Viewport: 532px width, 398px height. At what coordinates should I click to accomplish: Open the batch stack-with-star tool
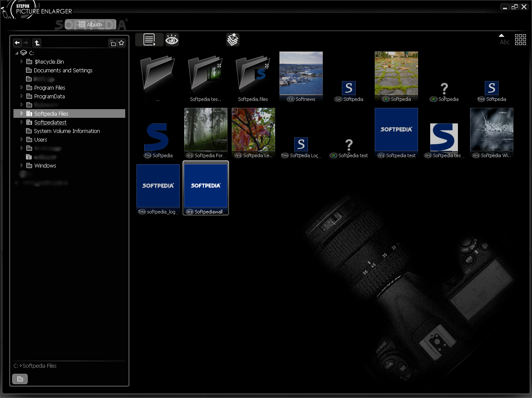click(x=233, y=40)
